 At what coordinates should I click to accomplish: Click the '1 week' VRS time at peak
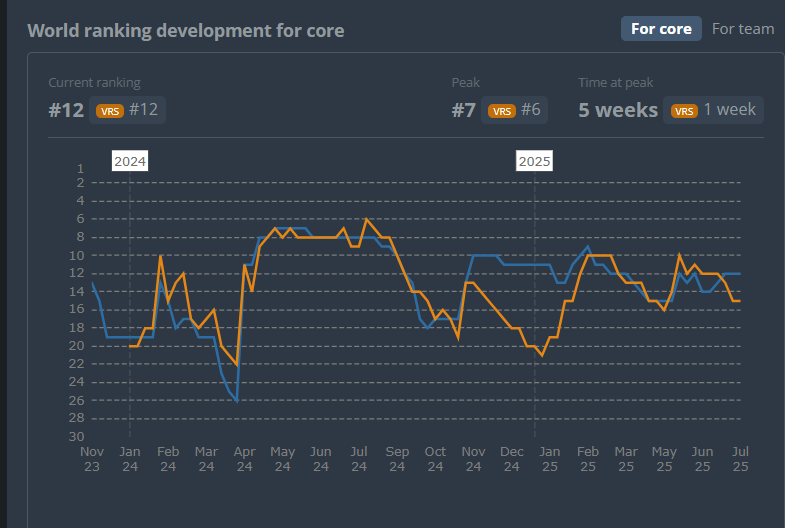coord(730,110)
